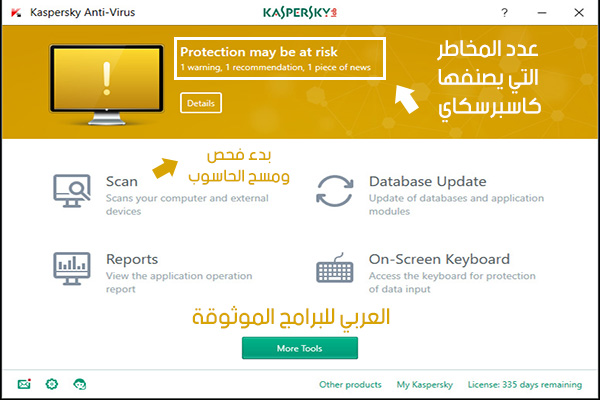Open the Other products link
Image resolution: width=600 pixels, height=400 pixels.
coord(350,384)
